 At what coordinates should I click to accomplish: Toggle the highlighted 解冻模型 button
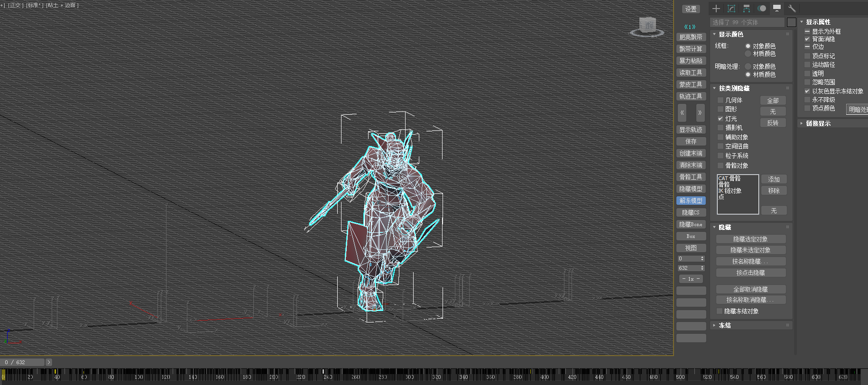[691, 201]
